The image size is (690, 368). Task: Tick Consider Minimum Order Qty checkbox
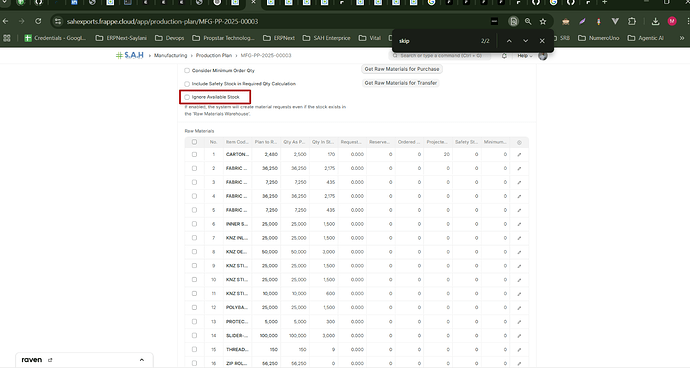point(187,70)
